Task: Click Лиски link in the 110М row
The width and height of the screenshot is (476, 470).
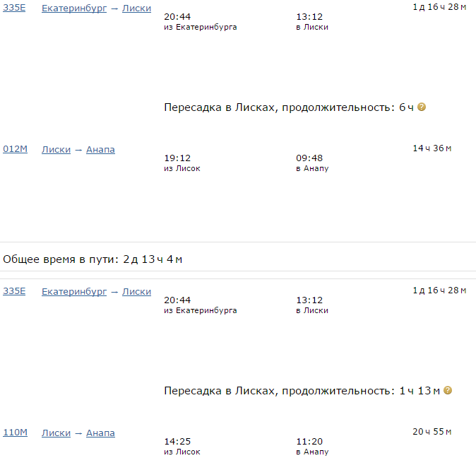Action: click(x=56, y=433)
